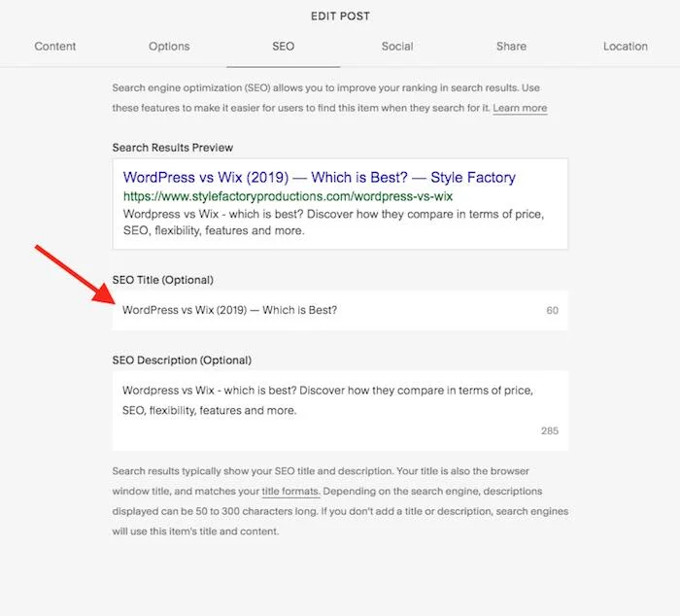Click the Search Results Preview label
This screenshot has height=616, width=680.
[x=173, y=148]
